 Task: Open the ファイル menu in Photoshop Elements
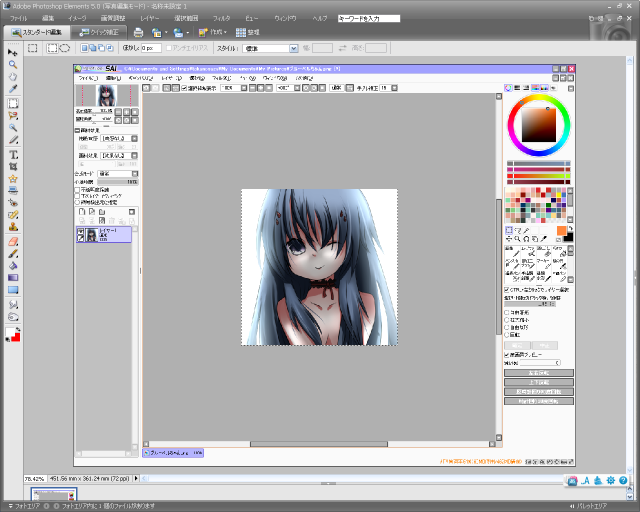(x=18, y=18)
